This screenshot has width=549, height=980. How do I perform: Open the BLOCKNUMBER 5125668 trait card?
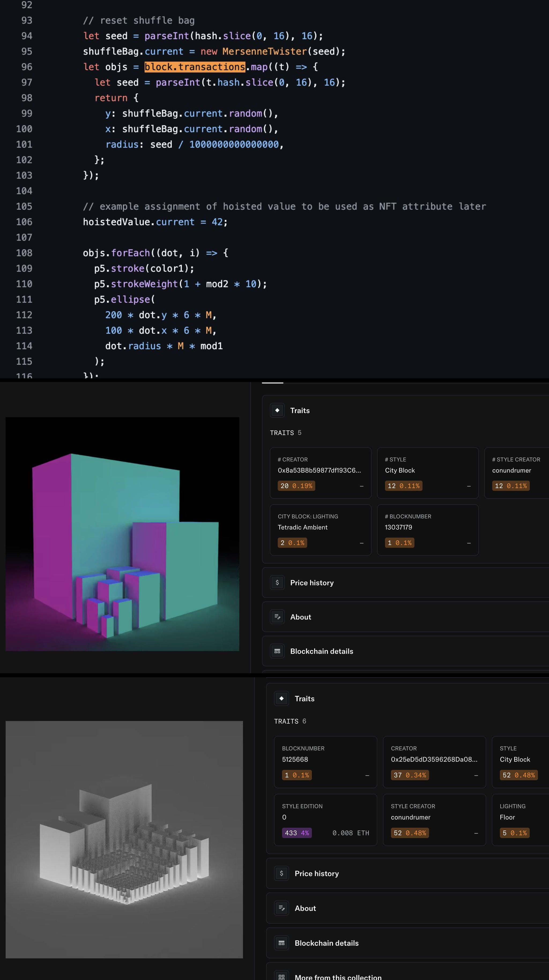point(325,762)
